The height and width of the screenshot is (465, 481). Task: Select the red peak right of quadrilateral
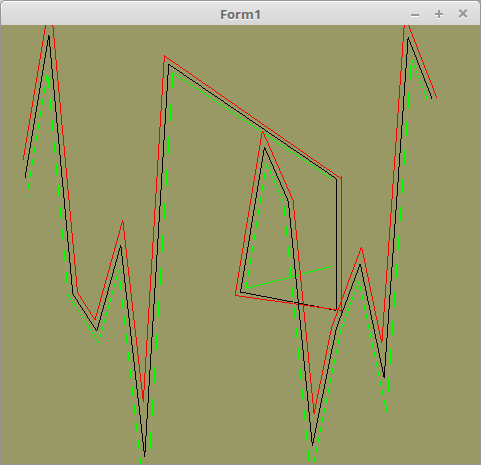pos(362,248)
